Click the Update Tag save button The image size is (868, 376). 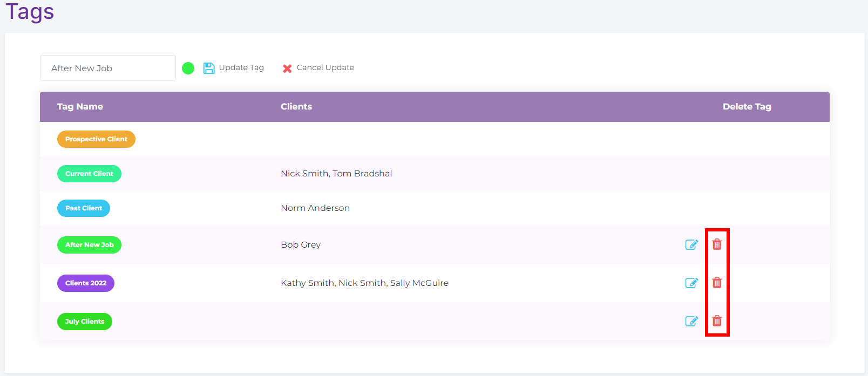234,68
